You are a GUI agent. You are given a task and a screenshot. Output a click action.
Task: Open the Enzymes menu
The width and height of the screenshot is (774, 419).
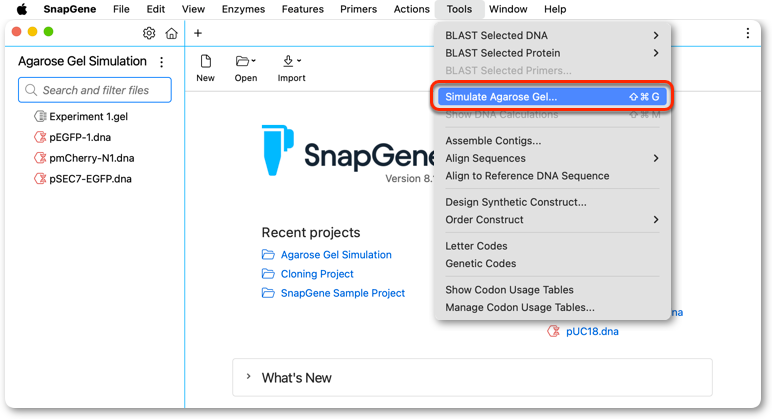243,9
